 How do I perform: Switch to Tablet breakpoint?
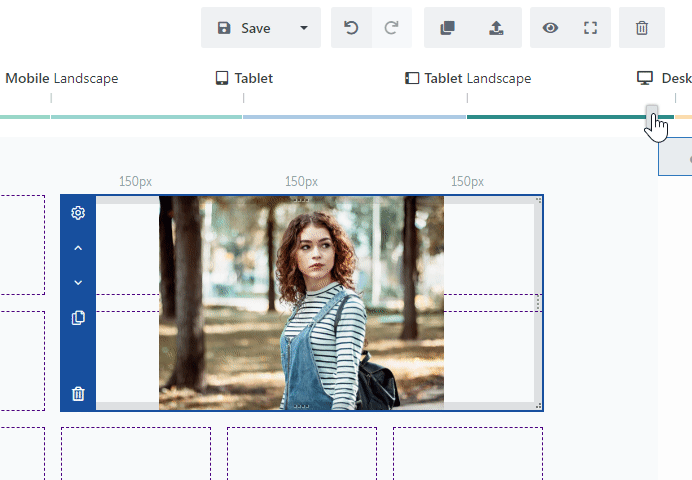pos(244,78)
